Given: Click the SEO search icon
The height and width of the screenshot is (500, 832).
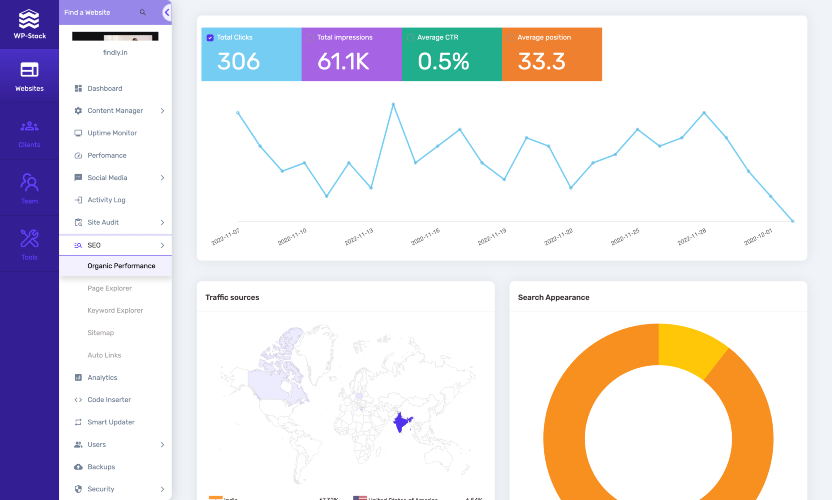Looking at the screenshot, I should click(78, 245).
